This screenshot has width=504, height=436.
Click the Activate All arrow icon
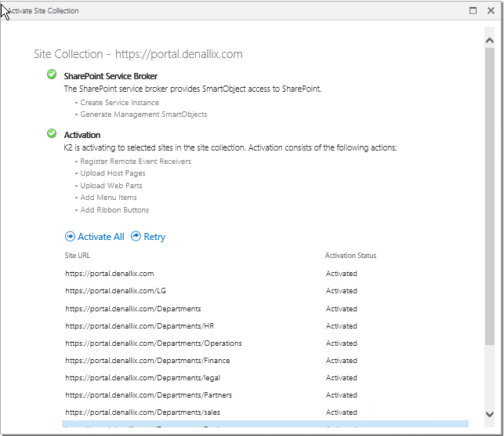pyautogui.click(x=70, y=237)
